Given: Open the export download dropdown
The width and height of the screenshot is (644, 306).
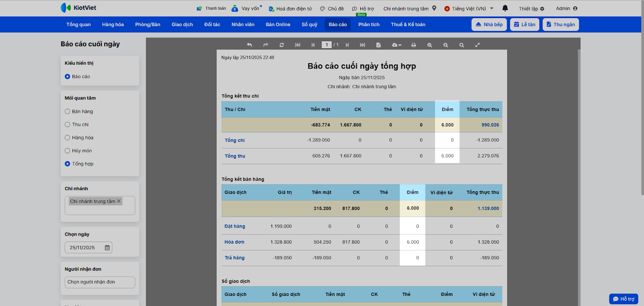Looking at the screenshot, I should click(x=396, y=45).
